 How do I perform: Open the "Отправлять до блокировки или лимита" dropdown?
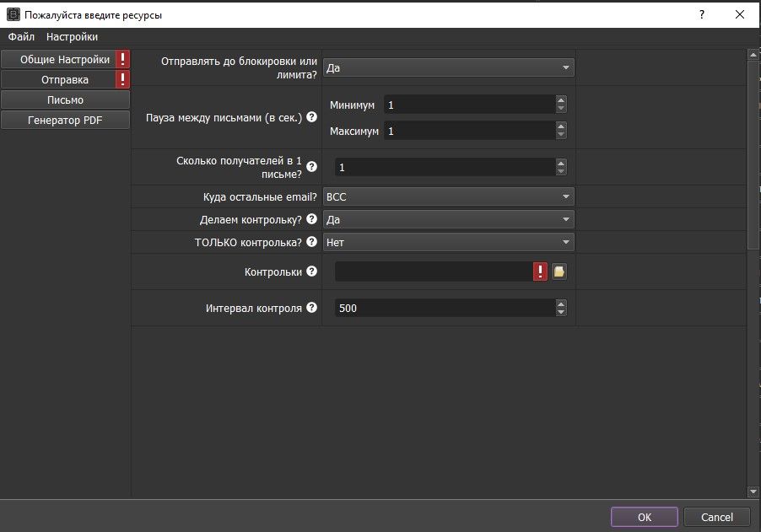450,67
